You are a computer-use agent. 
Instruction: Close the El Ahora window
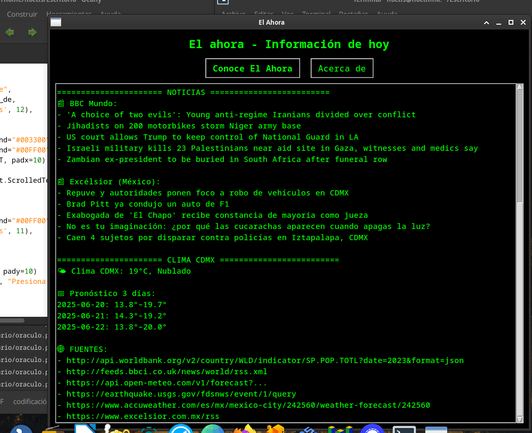[523, 22]
